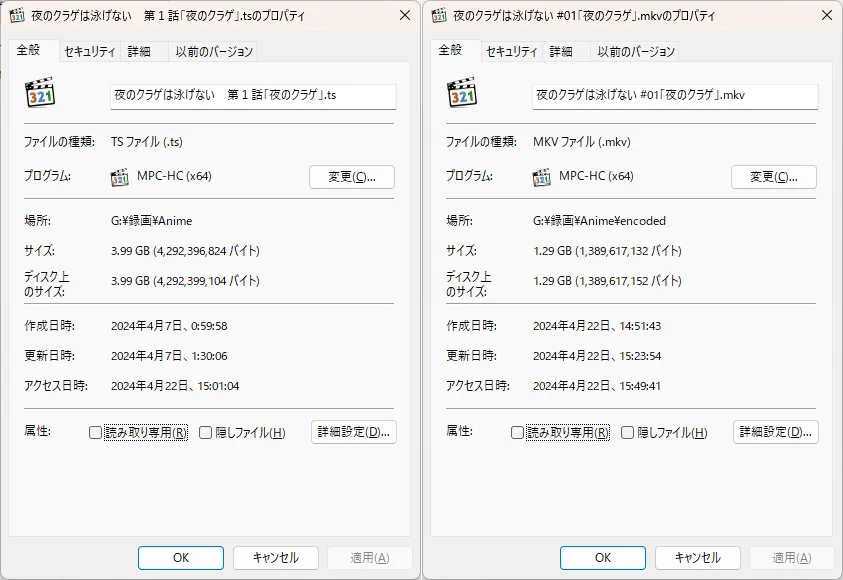Switch to セキュリティ tab in the .ts dialog
The image size is (843, 580).
tap(89, 52)
